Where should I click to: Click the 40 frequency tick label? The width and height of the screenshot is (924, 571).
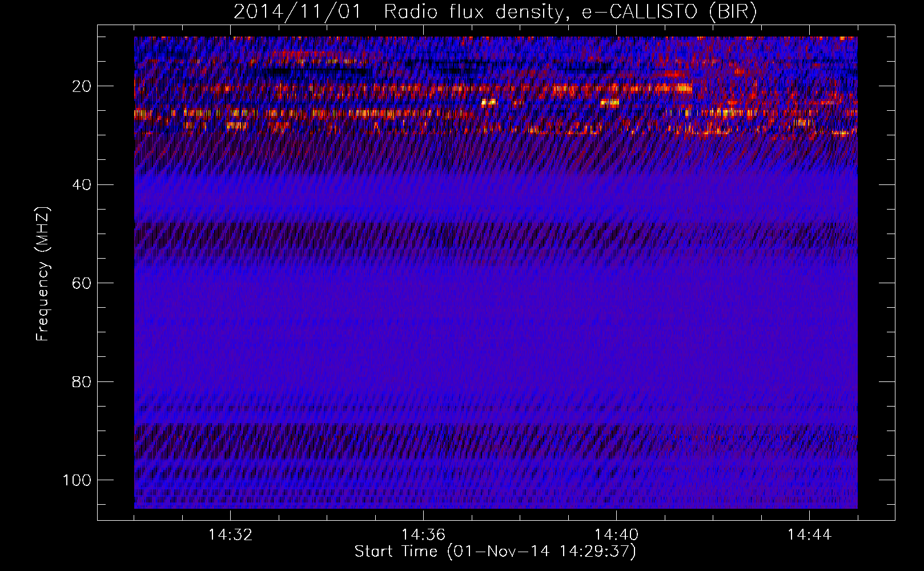[82, 185]
